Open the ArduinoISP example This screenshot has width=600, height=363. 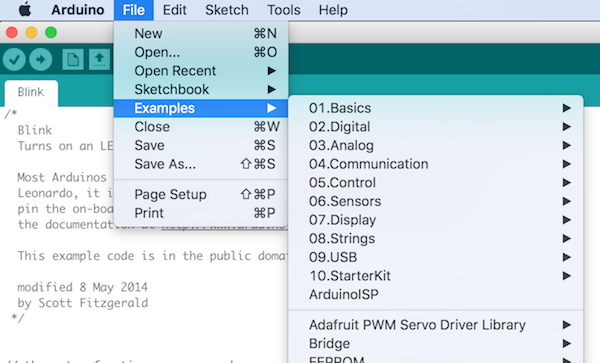point(436,295)
